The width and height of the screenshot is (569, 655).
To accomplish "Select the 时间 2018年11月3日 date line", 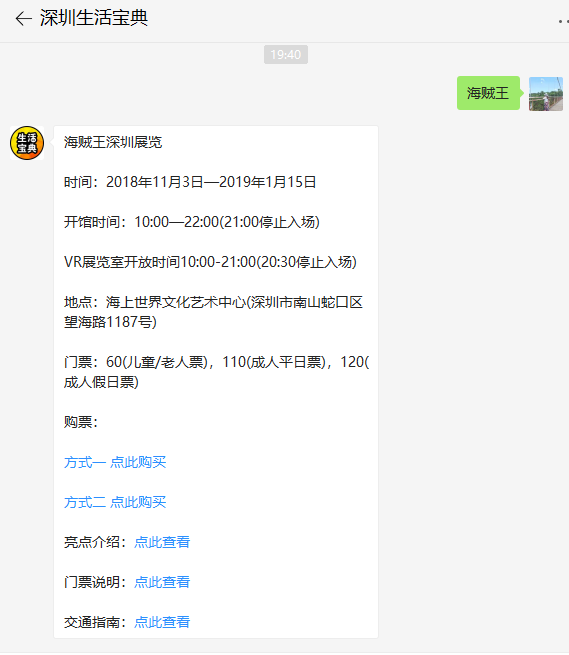I will [x=190, y=182].
